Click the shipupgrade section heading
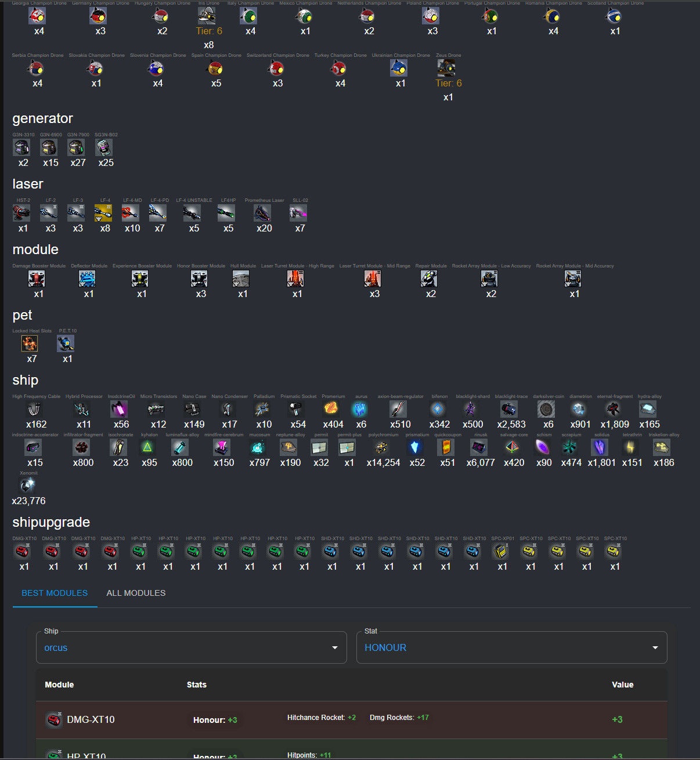700x760 pixels. (x=51, y=522)
